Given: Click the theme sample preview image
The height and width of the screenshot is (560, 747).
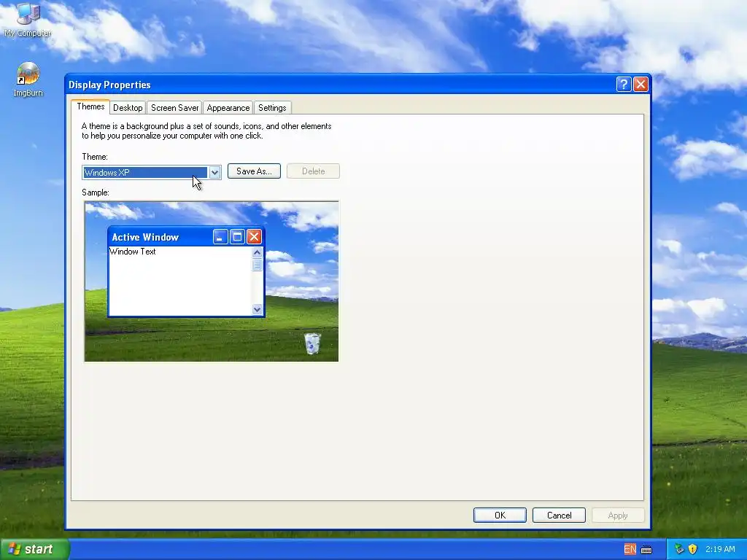Looking at the screenshot, I should click(212, 281).
